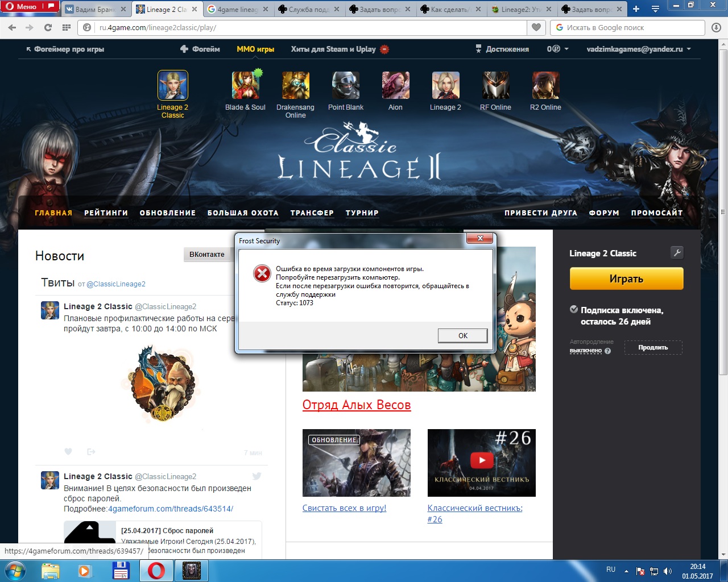Viewport: 728px width, 582px height.
Task: Open the Aion game icon
Action: tap(395, 86)
